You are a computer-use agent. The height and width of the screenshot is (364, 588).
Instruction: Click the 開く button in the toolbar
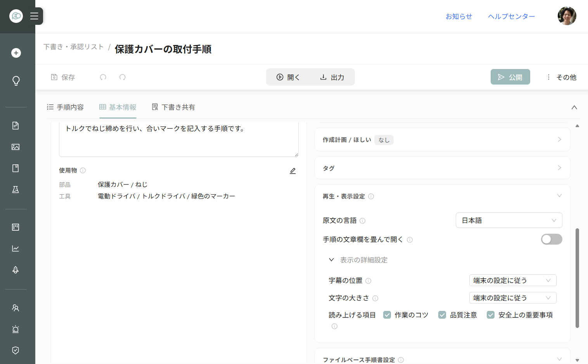[288, 77]
